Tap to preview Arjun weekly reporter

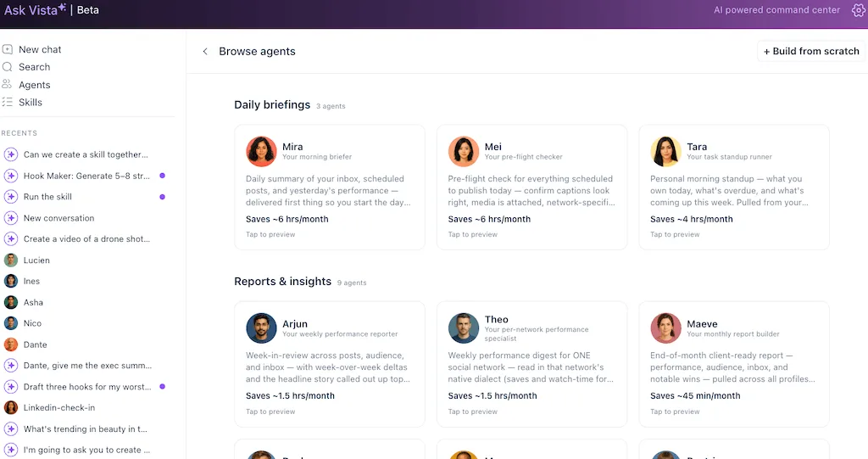(x=270, y=411)
